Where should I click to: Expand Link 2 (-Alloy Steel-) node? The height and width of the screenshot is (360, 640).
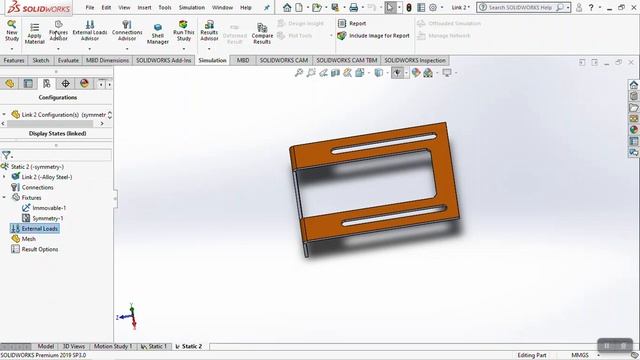(4, 177)
